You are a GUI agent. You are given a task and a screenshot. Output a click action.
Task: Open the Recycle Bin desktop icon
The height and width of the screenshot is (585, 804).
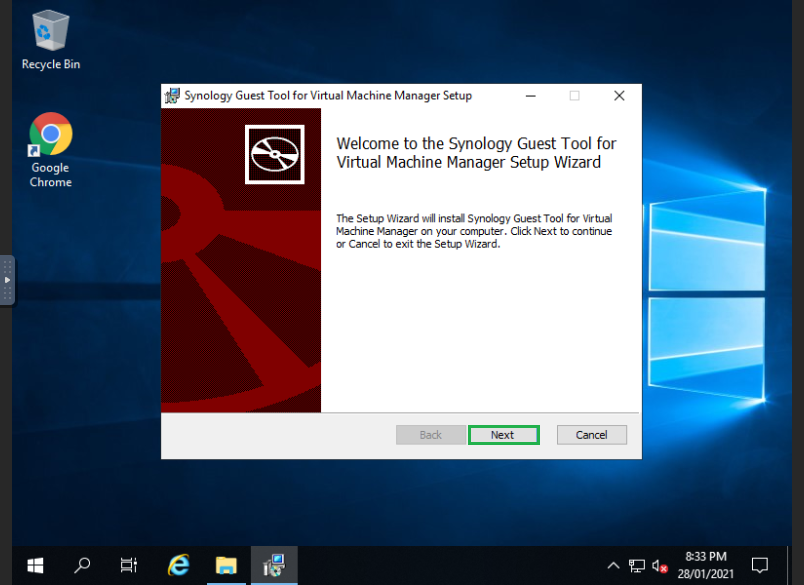click(51, 40)
